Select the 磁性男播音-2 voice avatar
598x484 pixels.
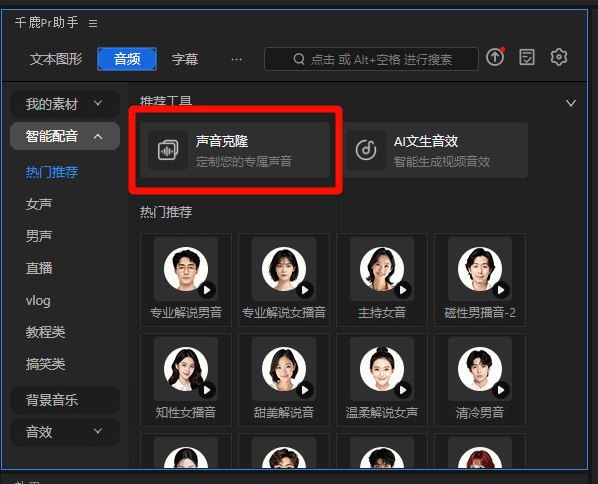(x=480, y=269)
